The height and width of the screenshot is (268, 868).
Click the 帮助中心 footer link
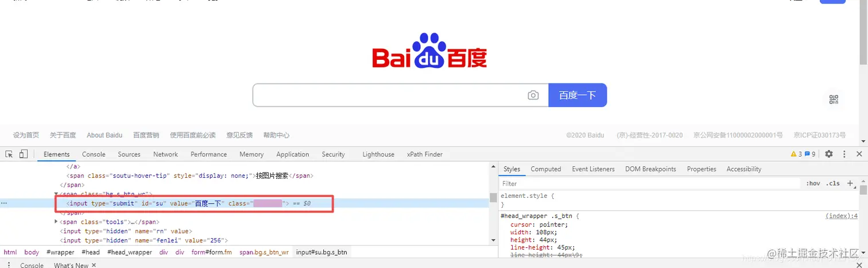coord(276,135)
